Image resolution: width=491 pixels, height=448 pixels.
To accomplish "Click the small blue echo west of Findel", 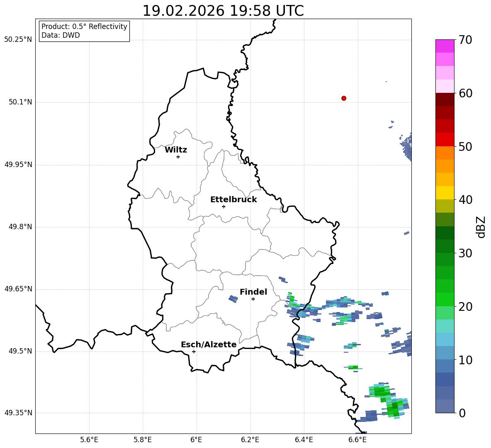I will point(233,299).
